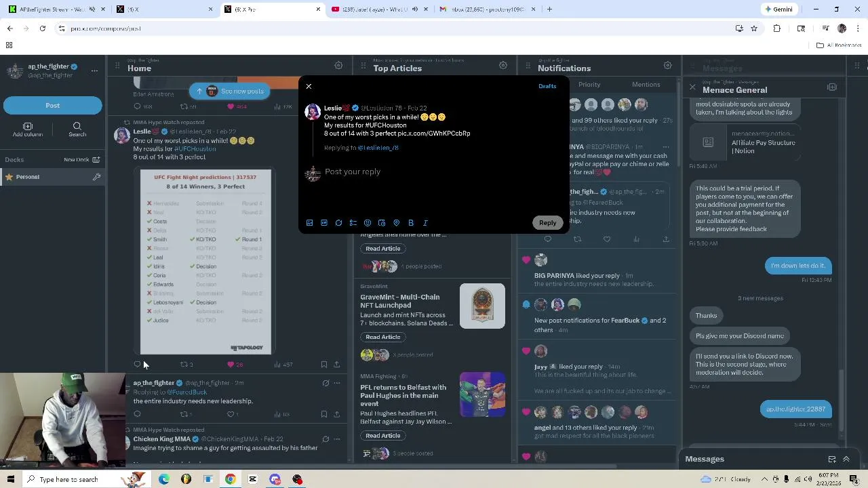The height and width of the screenshot is (488, 868).
Task: Open account options for ap_the_fighter
Action: click(x=94, y=70)
